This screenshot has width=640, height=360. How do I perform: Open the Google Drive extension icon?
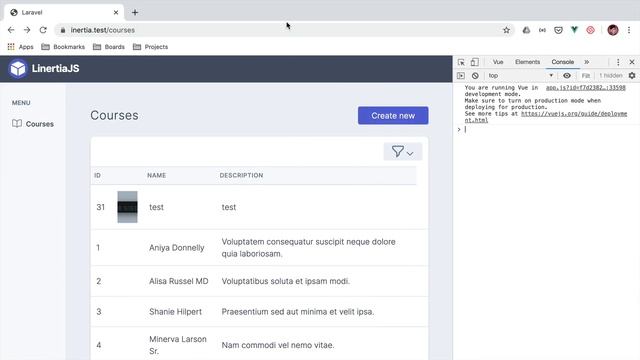(x=526, y=30)
